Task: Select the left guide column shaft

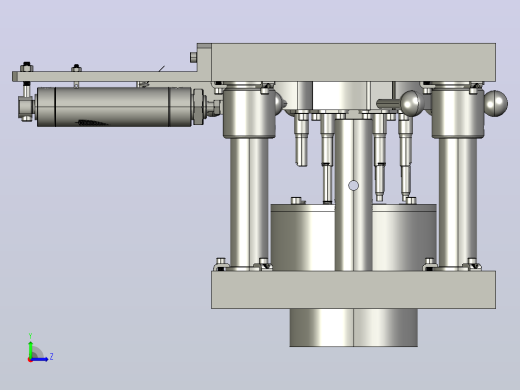Action: [x=249, y=202]
